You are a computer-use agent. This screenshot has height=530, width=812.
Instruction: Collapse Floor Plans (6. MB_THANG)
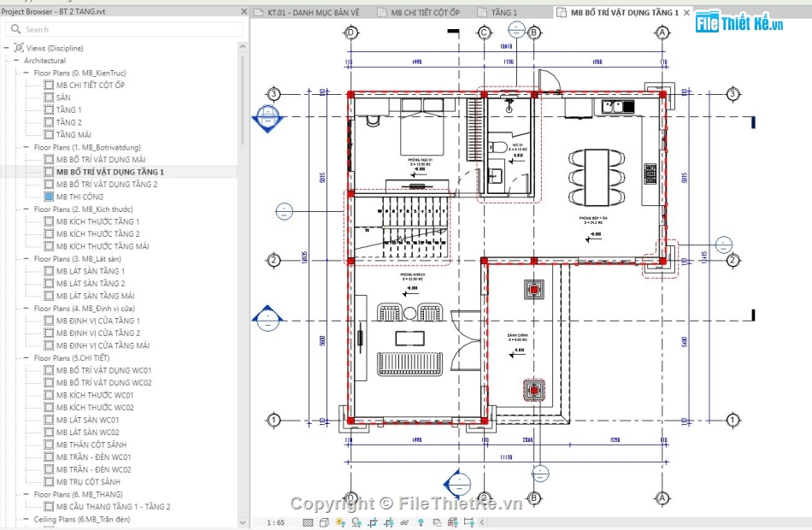point(26,494)
